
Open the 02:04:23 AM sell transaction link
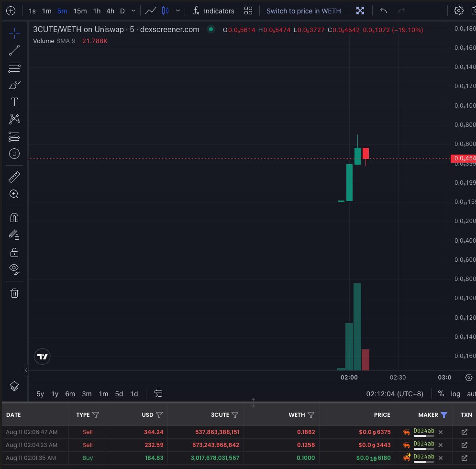pos(464,445)
